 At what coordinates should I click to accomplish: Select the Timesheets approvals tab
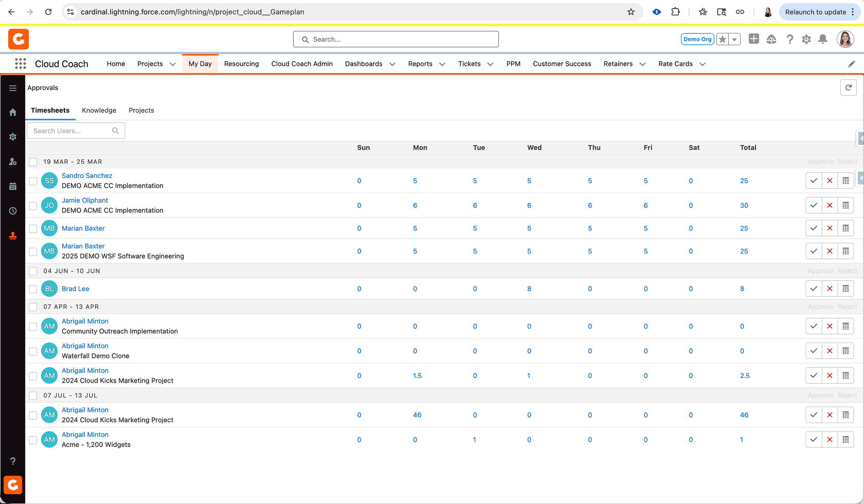[50, 110]
